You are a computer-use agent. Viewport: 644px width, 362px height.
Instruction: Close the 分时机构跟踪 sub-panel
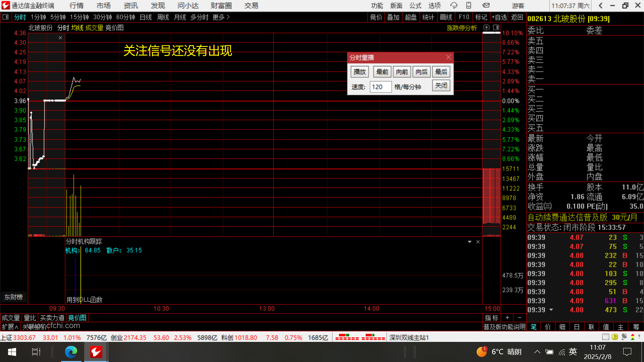(478, 242)
